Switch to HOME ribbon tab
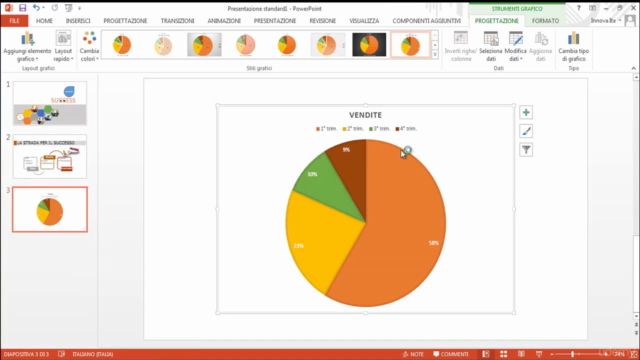Image resolution: width=640 pixels, height=360 pixels. pos(44,20)
